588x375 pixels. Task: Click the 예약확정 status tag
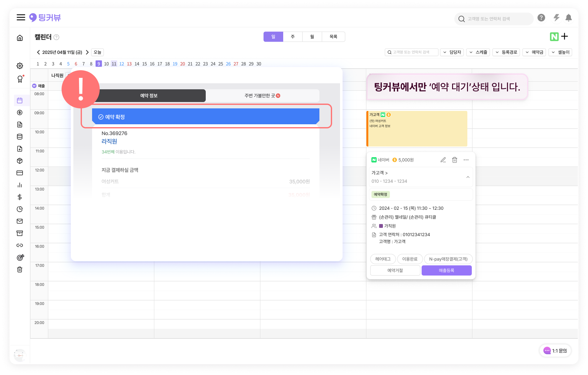[380, 194]
